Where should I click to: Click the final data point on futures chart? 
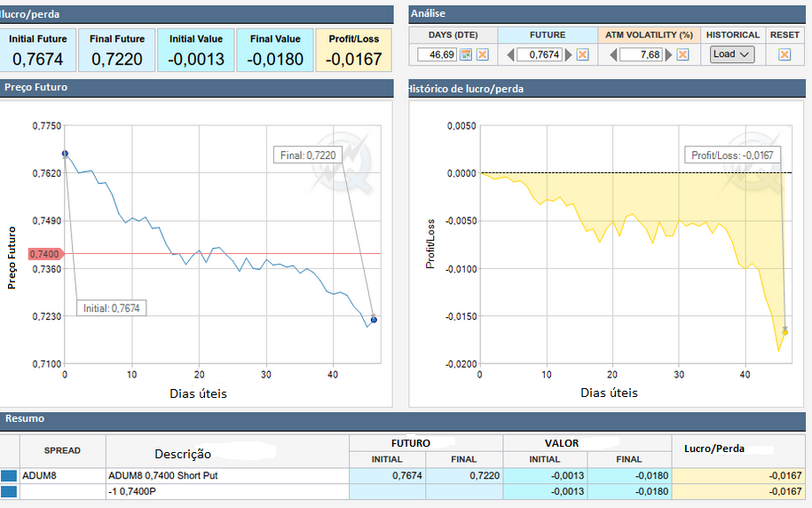point(374,320)
